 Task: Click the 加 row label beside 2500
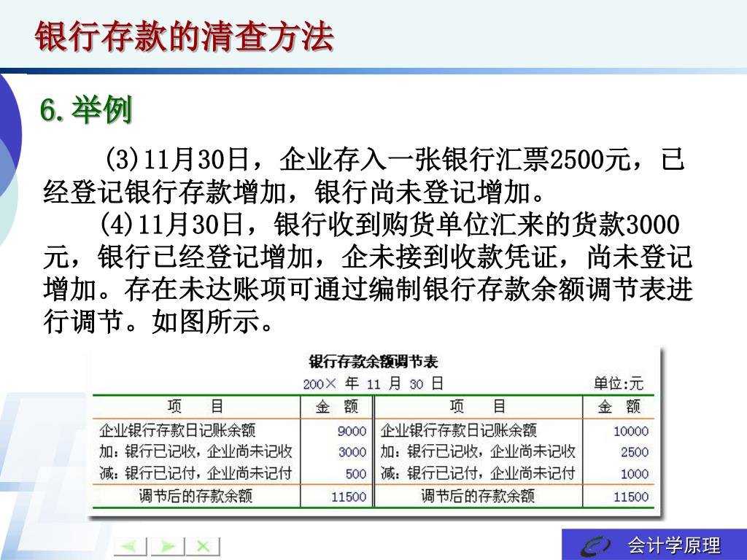tap(478, 451)
